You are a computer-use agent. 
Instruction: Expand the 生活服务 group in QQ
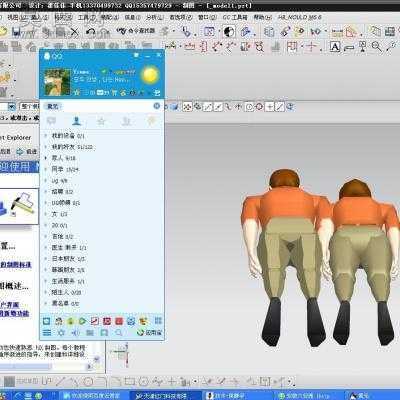coord(68,281)
